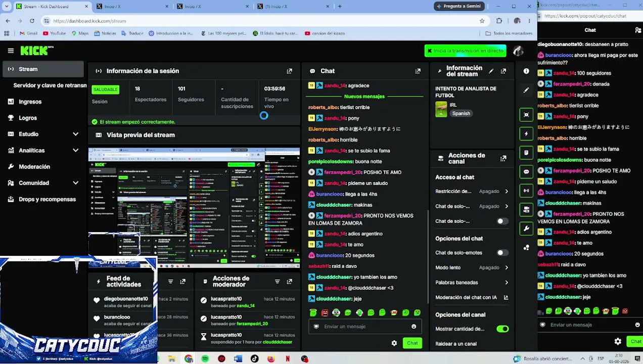Image resolution: width=643 pixels, height=364 pixels.
Task: Pop out the Acciones de moderador panel
Action: [289, 282]
